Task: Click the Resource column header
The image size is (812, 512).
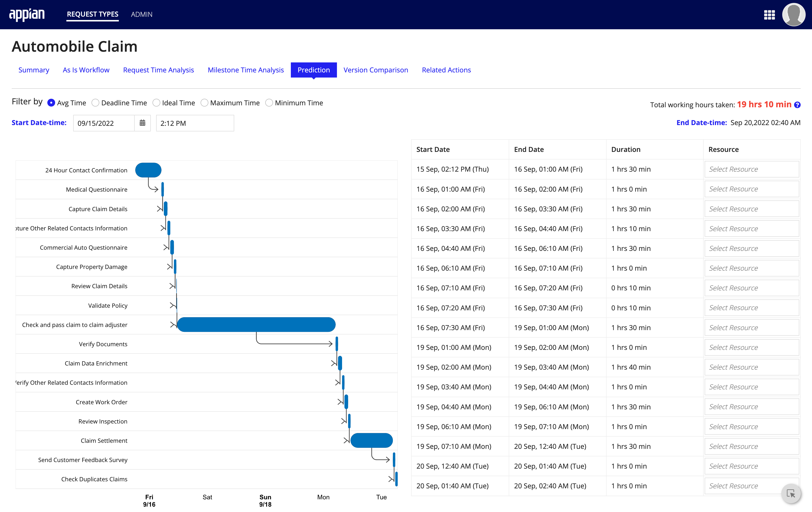Action: click(723, 149)
